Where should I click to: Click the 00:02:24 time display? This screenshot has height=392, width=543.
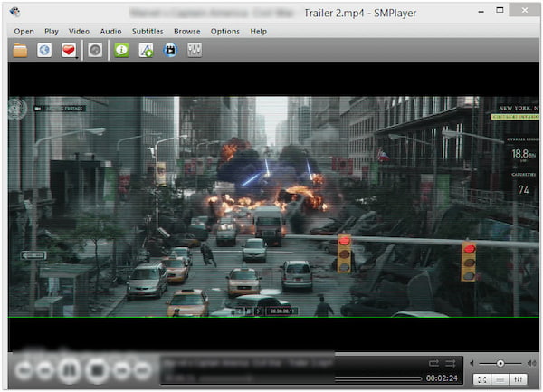click(442, 378)
